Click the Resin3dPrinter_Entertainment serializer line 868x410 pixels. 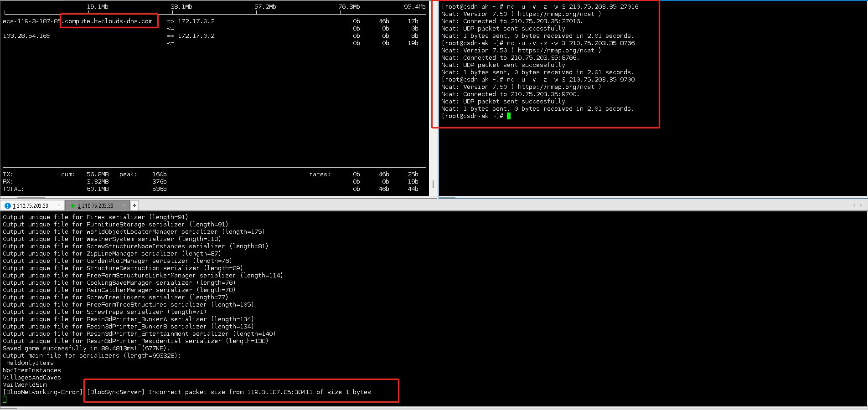click(x=139, y=333)
